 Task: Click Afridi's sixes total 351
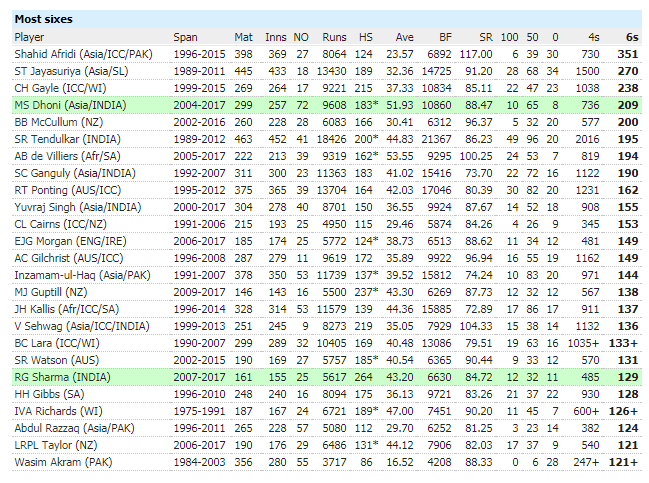628,54
